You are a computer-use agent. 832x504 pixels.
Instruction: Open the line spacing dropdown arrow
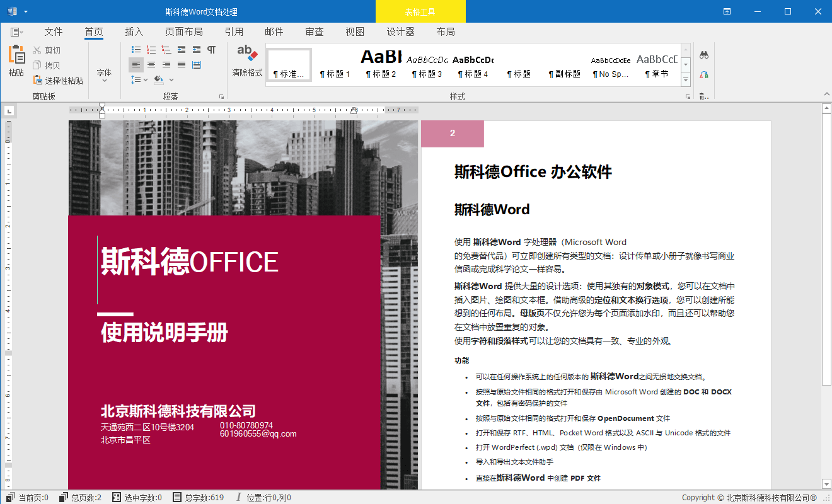[146, 80]
